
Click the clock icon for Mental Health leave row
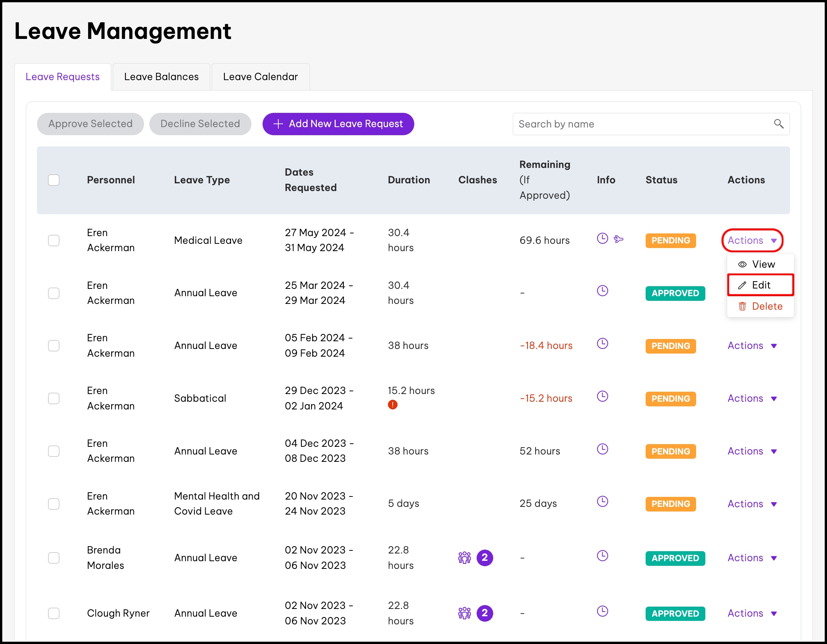tap(602, 501)
